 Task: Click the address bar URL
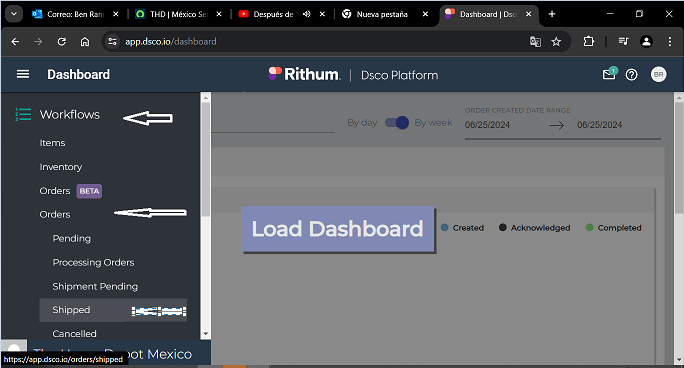pyautogui.click(x=171, y=42)
